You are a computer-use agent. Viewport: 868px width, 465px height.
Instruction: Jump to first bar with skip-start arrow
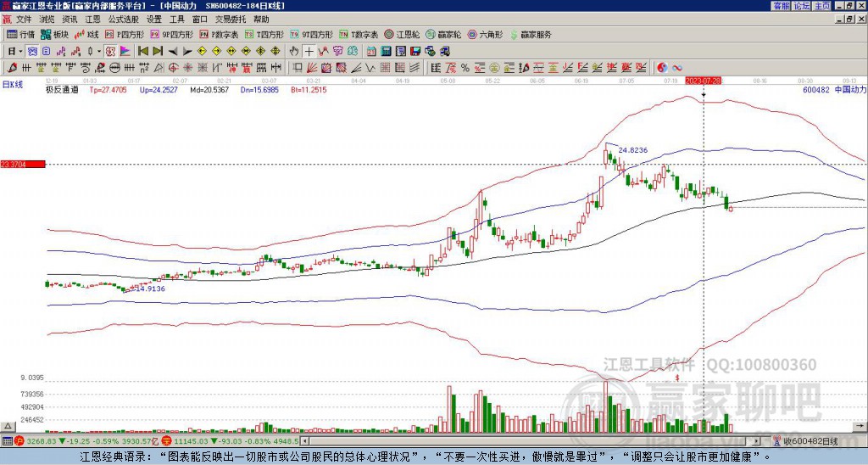(x=142, y=51)
